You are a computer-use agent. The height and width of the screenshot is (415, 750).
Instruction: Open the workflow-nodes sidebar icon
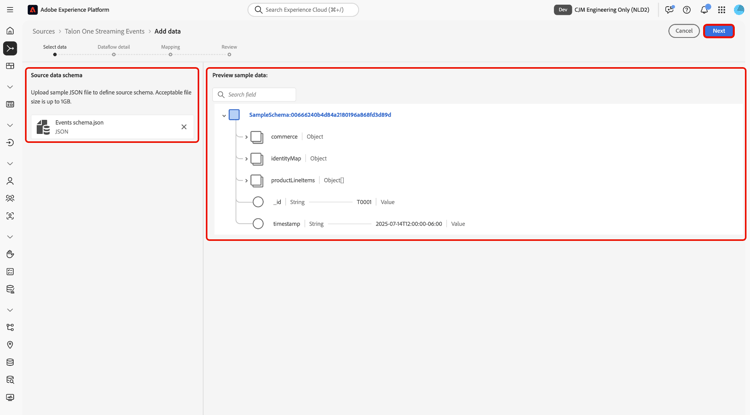10,328
